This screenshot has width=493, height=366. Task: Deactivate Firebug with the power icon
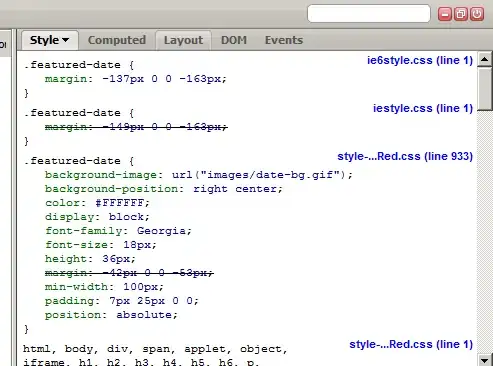[x=477, y=14]
